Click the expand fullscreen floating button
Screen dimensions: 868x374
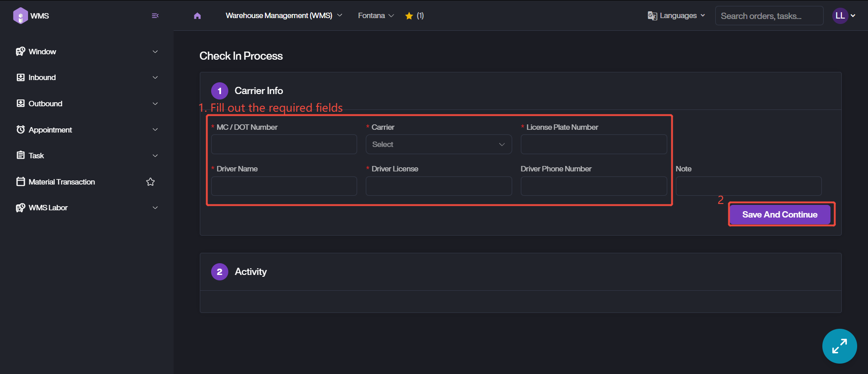(x=839, y=346)
